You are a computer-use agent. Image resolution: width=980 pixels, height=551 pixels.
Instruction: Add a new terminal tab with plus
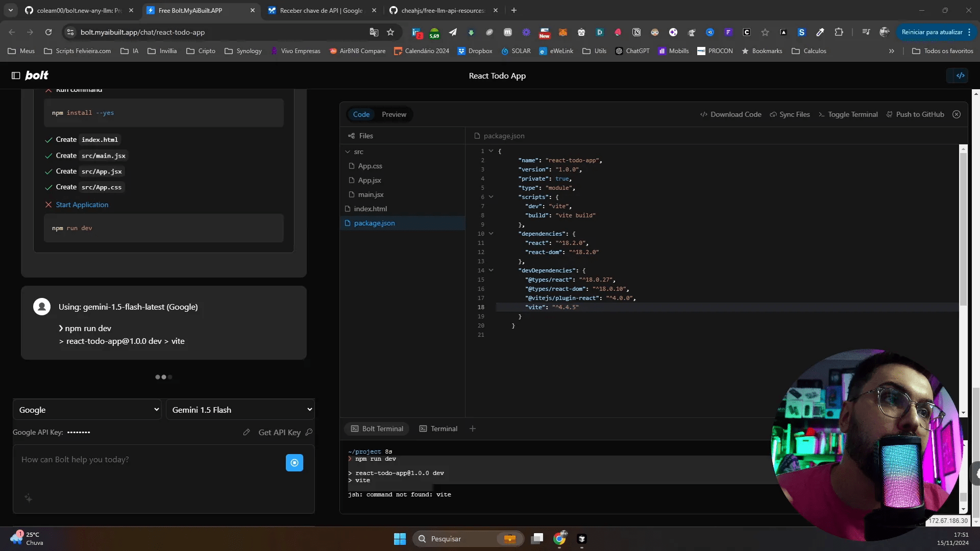[473, 429]
